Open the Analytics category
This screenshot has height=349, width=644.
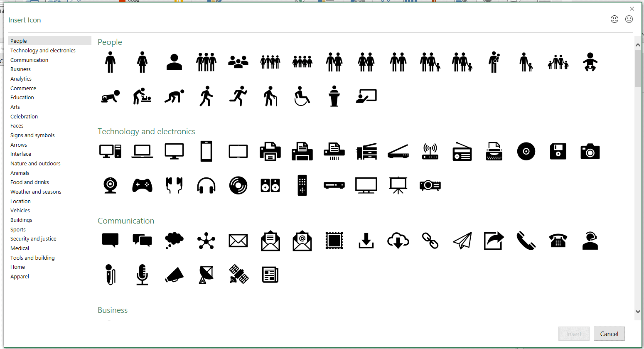(x=21, y=79)
